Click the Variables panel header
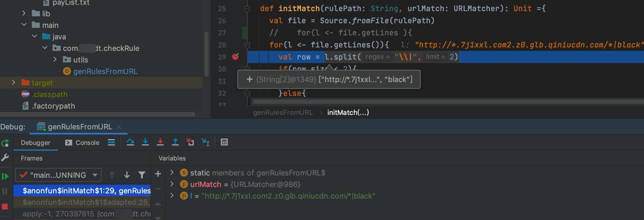This screenshot has height=220, width=644. 172,158
